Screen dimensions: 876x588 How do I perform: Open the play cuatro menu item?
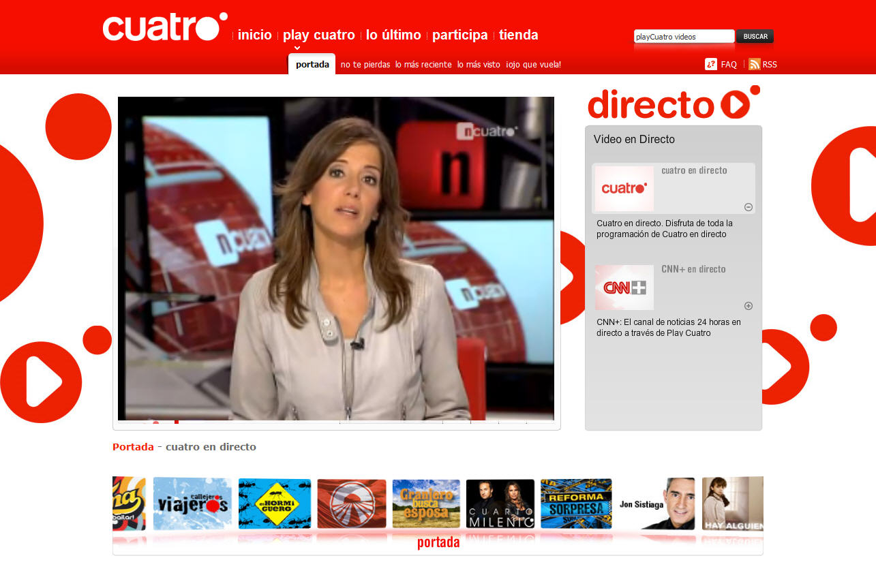tap(319, 35)
